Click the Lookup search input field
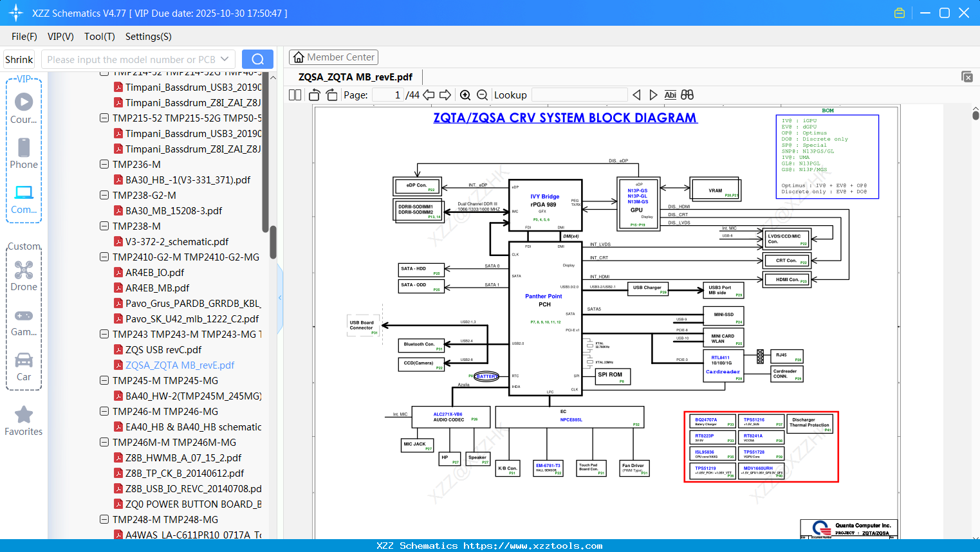The width and height of the screenshot is (980, 552). pyautogui.click(x=579, y=95)
